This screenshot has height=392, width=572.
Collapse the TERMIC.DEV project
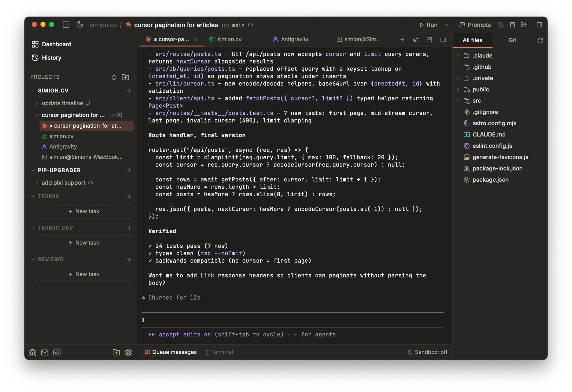33,228
